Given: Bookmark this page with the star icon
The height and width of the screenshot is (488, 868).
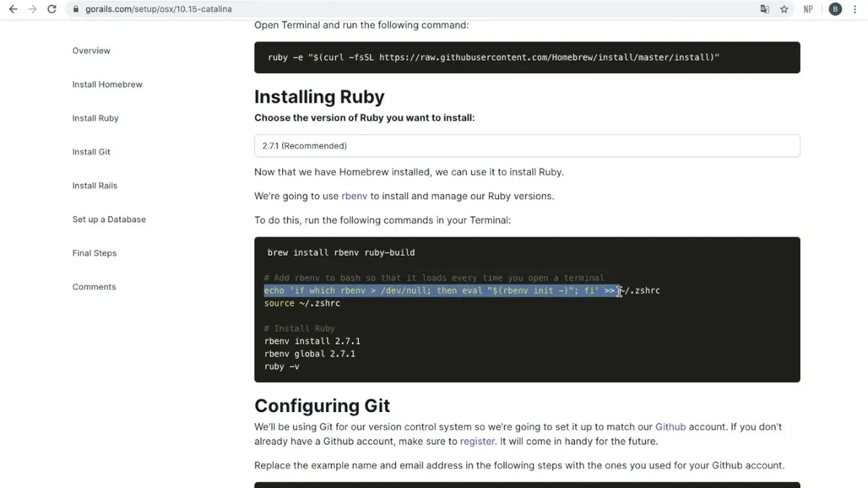Looking at the screenshot, I should (784, 9).
